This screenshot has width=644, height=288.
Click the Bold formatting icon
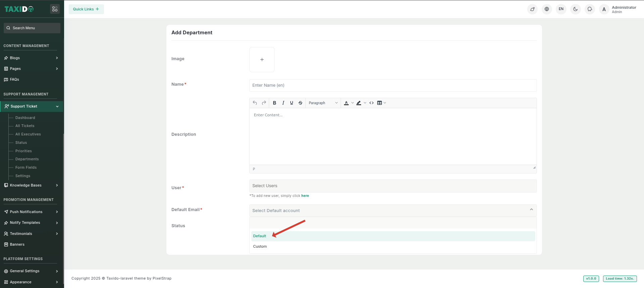(275, 103)
